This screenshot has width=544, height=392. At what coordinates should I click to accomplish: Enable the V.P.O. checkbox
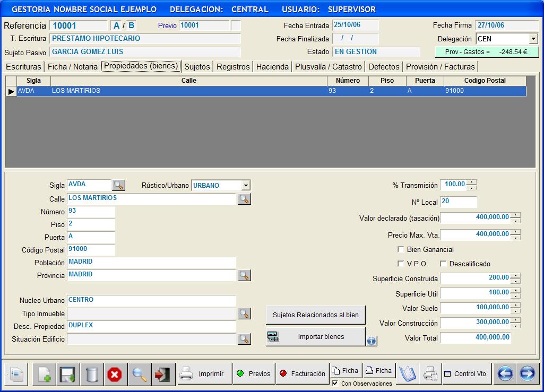coord(401,264)
